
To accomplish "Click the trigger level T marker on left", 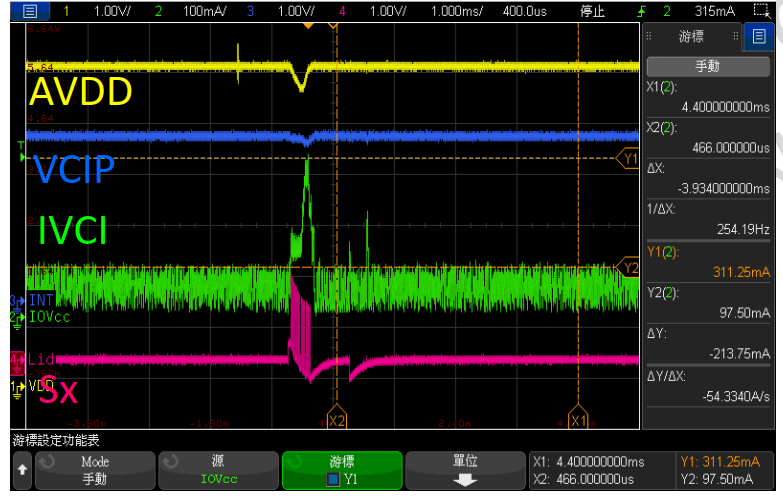I will click(21, 152).
